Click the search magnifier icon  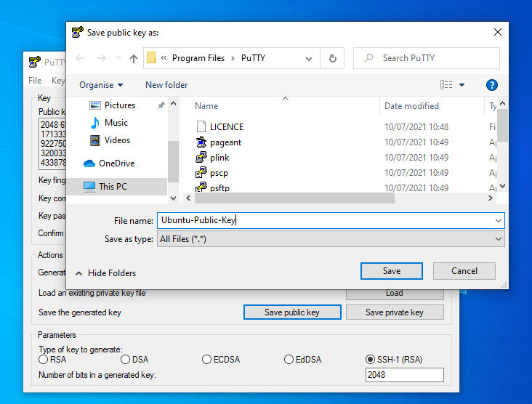[368, 58]
